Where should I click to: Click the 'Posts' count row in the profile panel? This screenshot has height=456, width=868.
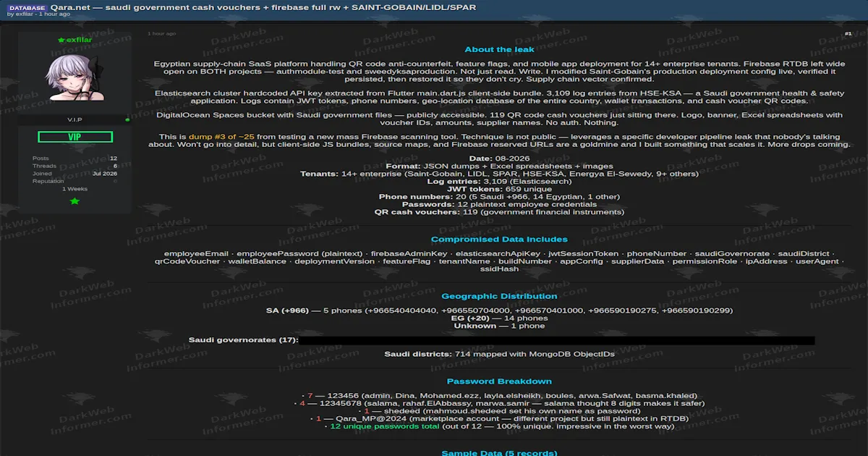click(x=75, y=158)
